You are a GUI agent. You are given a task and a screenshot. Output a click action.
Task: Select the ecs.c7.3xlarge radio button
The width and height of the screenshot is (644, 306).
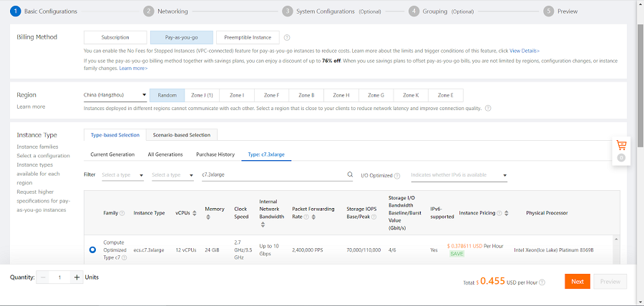tap(93, 250)
